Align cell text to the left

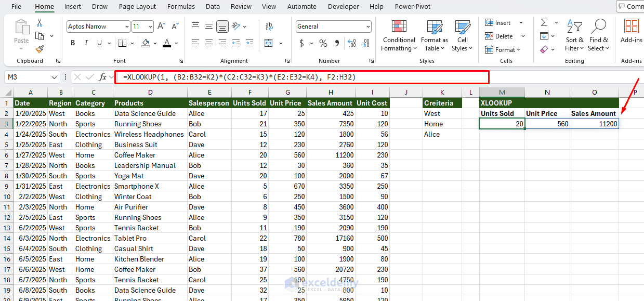(195, 43)
